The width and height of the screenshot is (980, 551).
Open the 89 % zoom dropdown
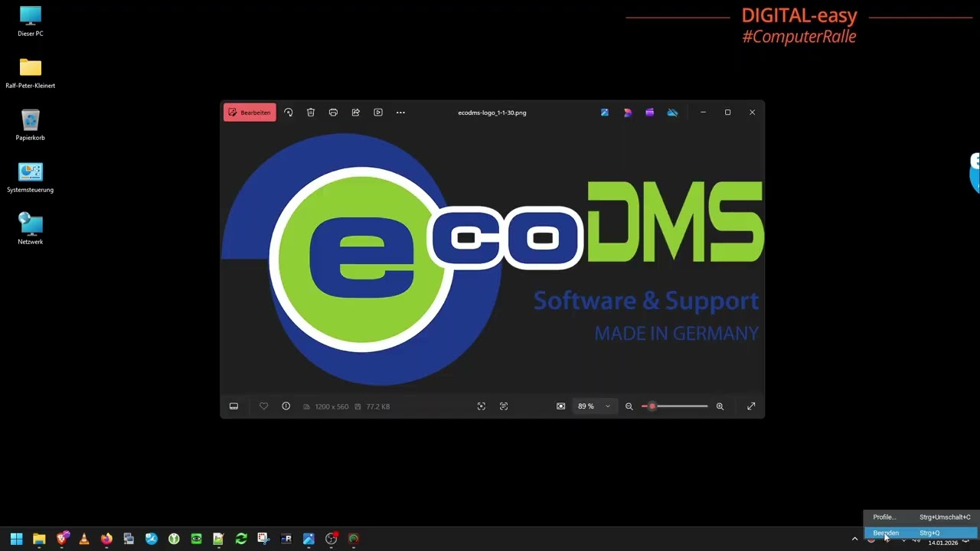[x=594, y=406]
